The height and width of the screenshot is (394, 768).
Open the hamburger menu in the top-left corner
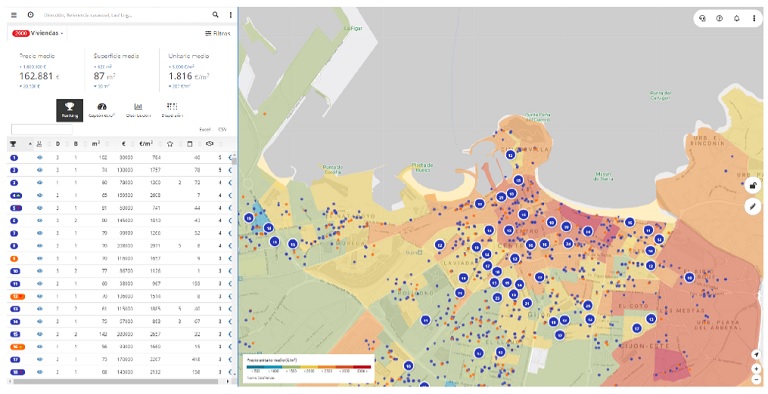[x=14, y=15]
